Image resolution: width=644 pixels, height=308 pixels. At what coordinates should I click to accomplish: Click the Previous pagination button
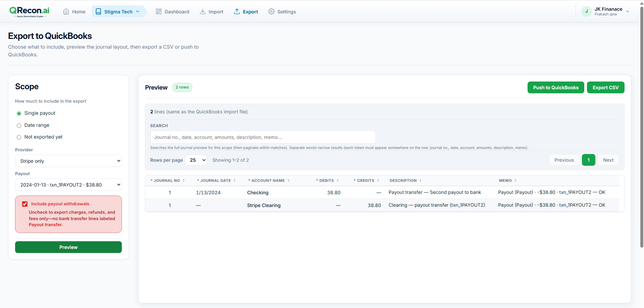564,160
